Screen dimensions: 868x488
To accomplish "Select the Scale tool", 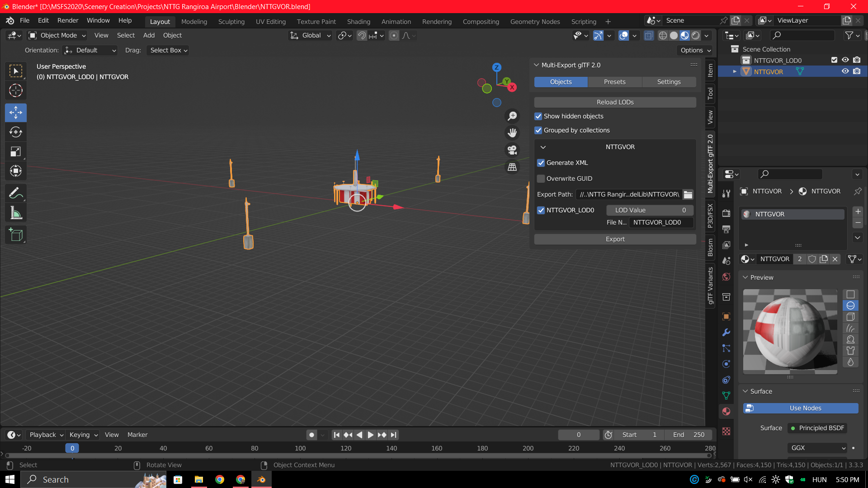I will [16, 152].
